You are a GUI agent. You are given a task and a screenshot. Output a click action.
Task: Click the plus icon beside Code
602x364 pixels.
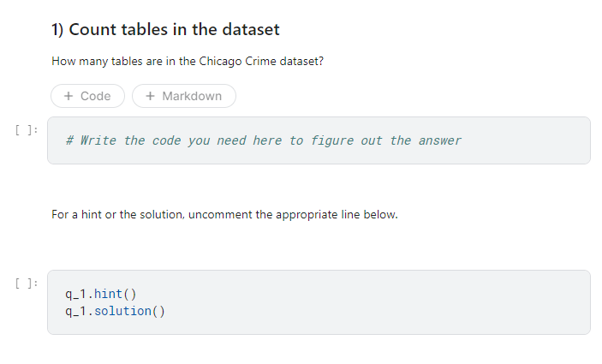pos(69,96)
